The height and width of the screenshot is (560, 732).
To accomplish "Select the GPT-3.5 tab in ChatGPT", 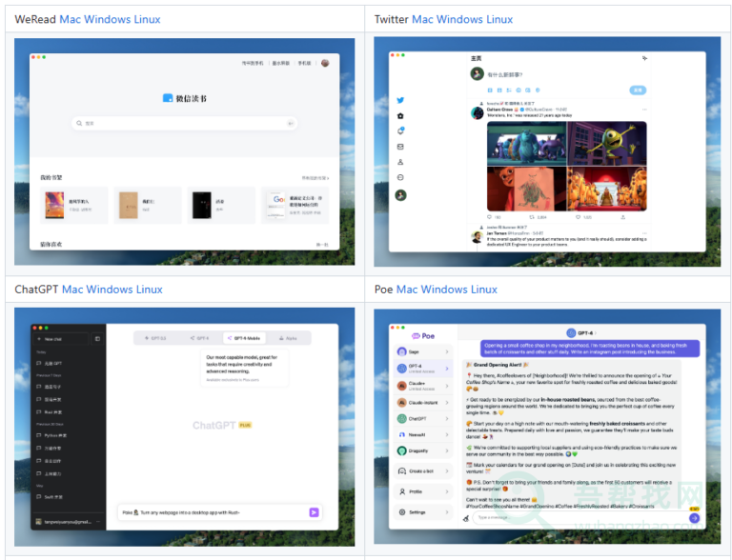I will coord(155,338).
